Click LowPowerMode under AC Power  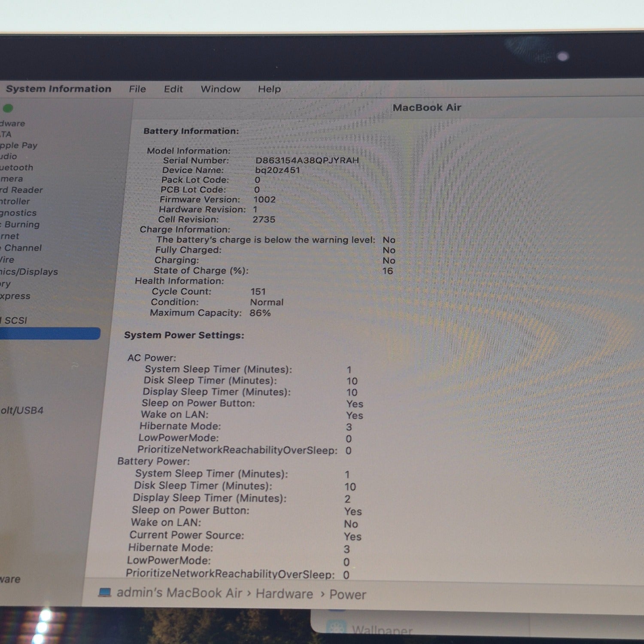[x=178, y=438]
